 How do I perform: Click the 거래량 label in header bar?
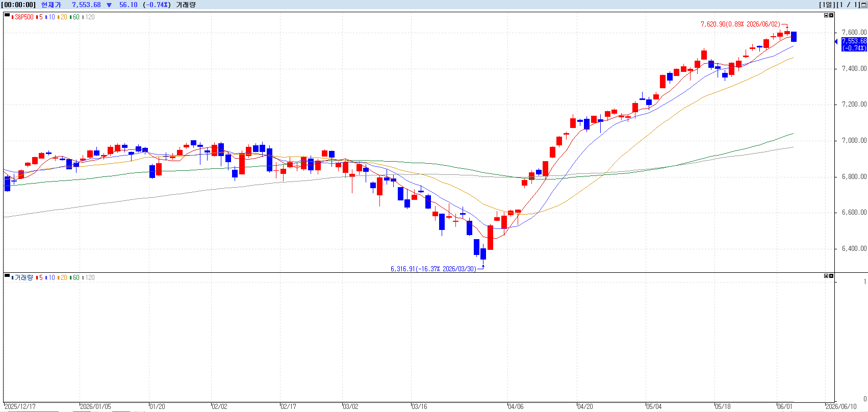186,5
